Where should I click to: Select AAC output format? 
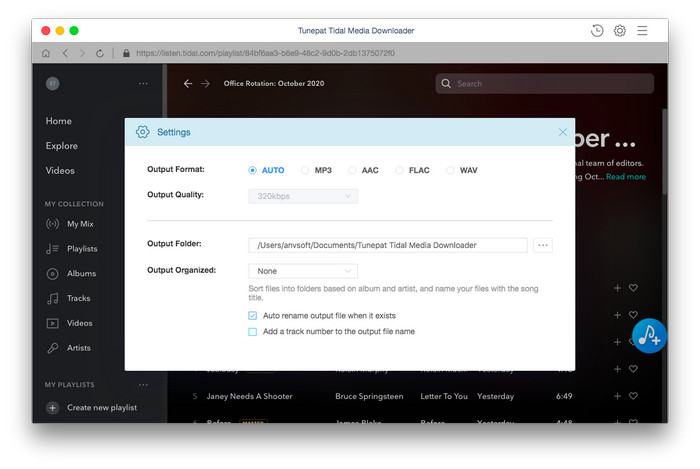[352, 170]
